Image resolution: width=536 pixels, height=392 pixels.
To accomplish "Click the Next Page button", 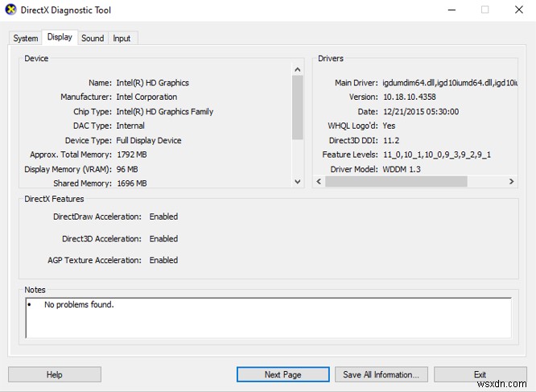I will pos(283,374).
